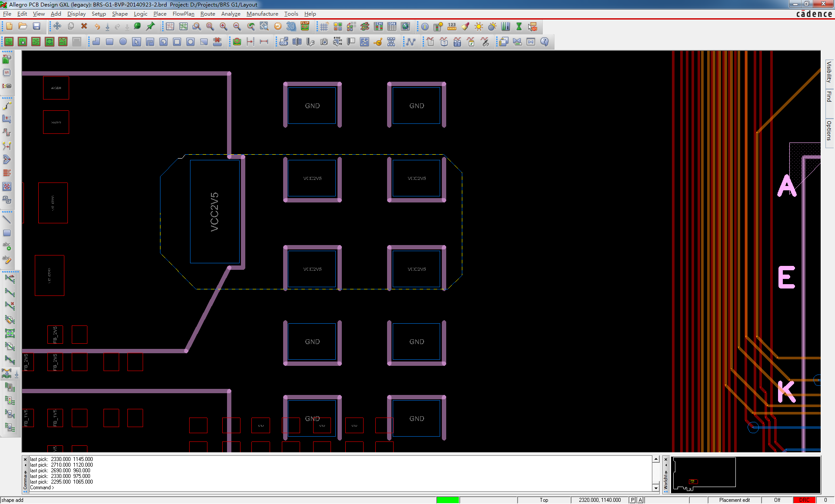This screenshot has width=835, height=504.
Task: Click the Highlight sun icon
Action: pos(479,27)
